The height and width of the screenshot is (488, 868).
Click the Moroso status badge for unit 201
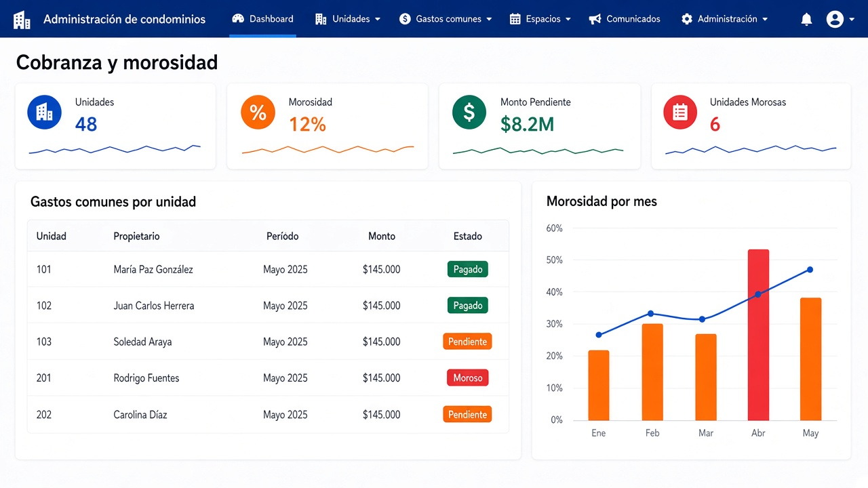(x=467, y=378)
